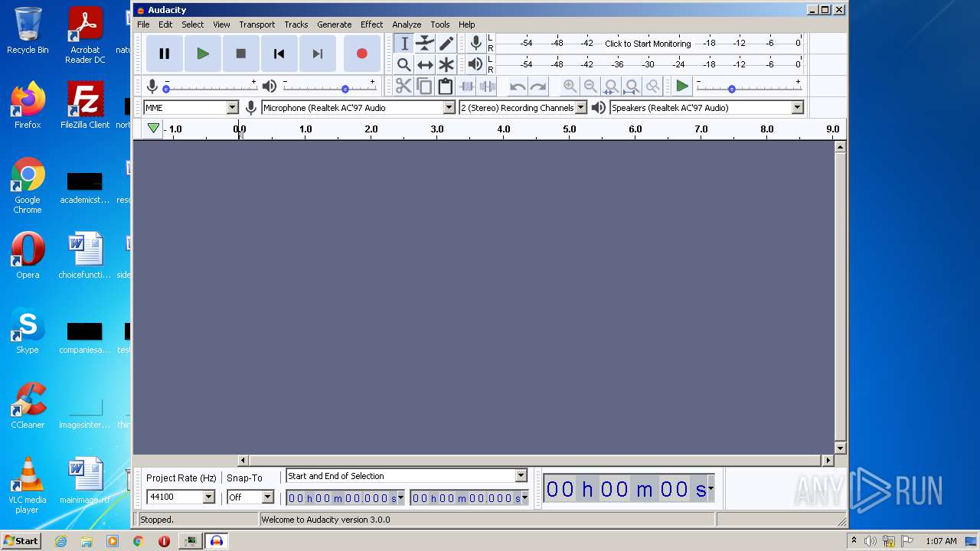Click Trim audio outside selection icon
The image size is (980, 551).
point(466,86)
